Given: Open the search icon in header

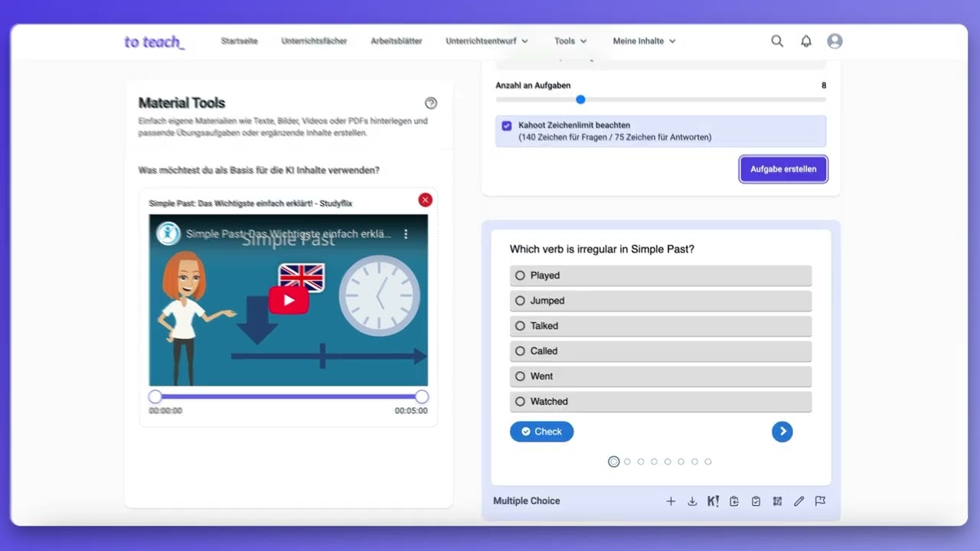Looking at the screenshot, I should [x=777, y=41].
